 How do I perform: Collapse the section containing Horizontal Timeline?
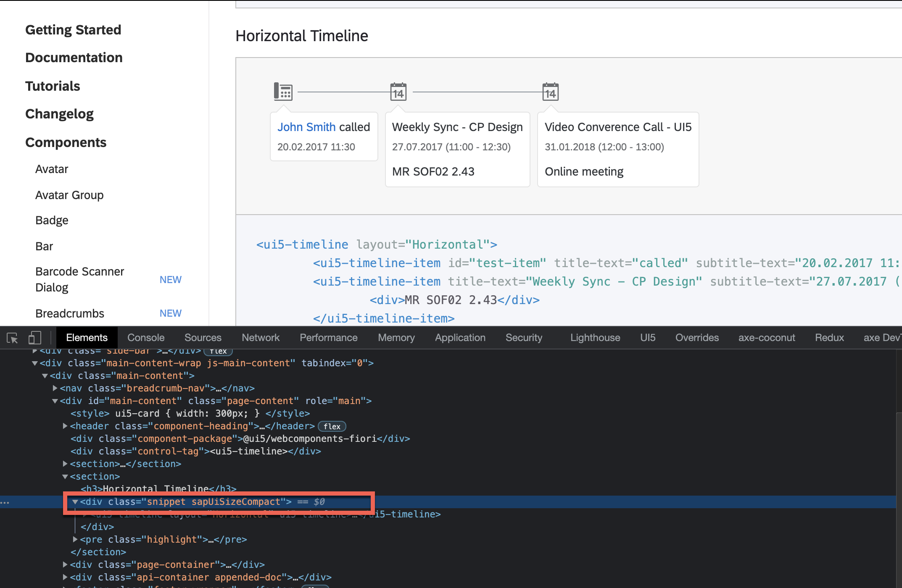click(x=65, y=476)
